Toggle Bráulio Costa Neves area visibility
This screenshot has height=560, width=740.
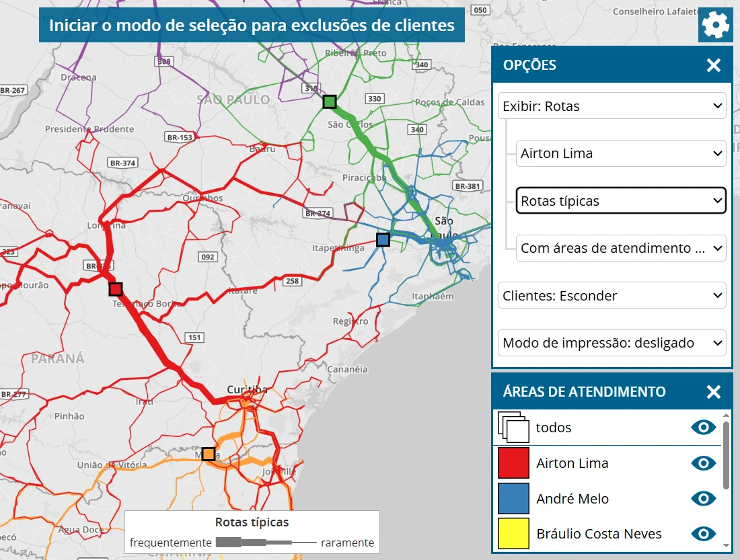tap(704, 534)
